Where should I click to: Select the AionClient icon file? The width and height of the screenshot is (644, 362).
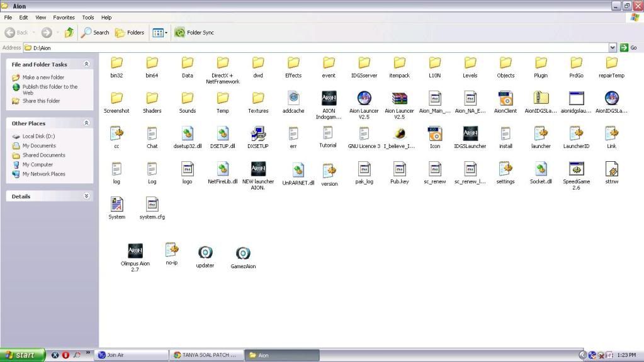[x=506, y=99]
